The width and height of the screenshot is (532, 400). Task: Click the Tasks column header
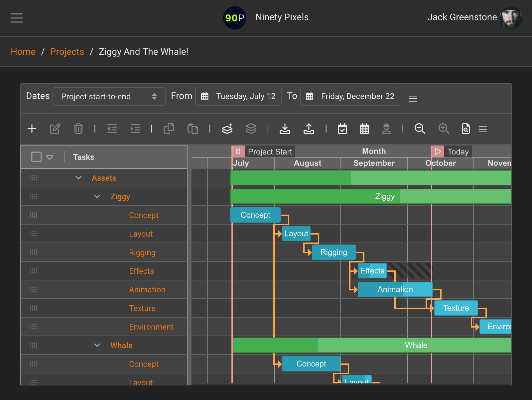83,157
